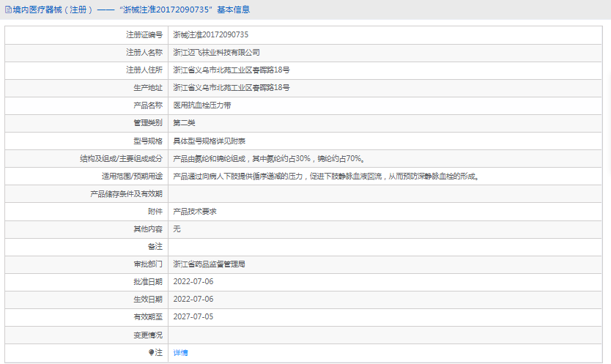Click the bullet icon beside 注 label
The width and height of the screenshot is (611, 364).
click(151, 352)
